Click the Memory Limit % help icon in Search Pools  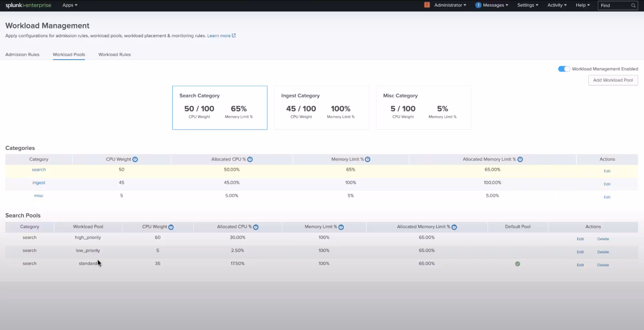coord(341,227)
